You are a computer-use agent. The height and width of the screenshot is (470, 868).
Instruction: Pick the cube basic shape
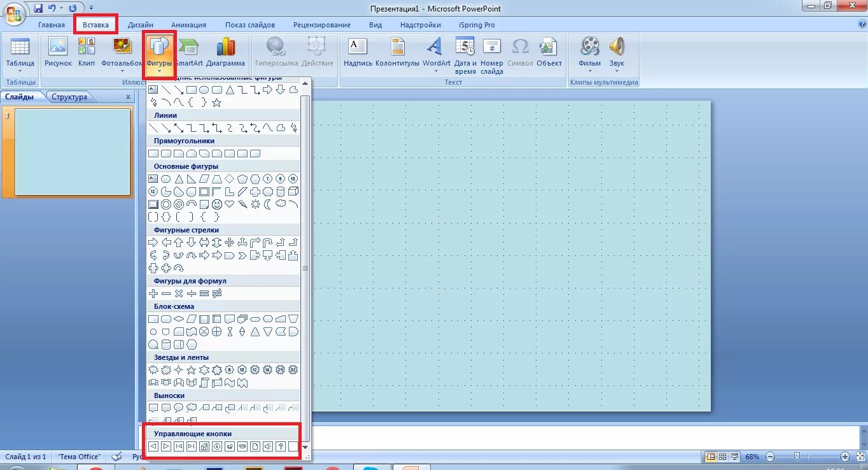293,192
